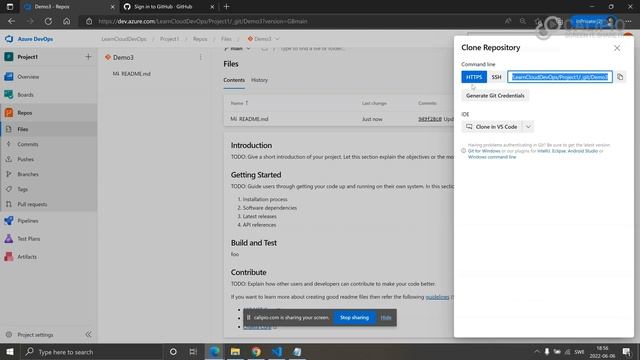The image size is (640, 360).
Task: Open the Windows Start menu
Action: [10, 351]
